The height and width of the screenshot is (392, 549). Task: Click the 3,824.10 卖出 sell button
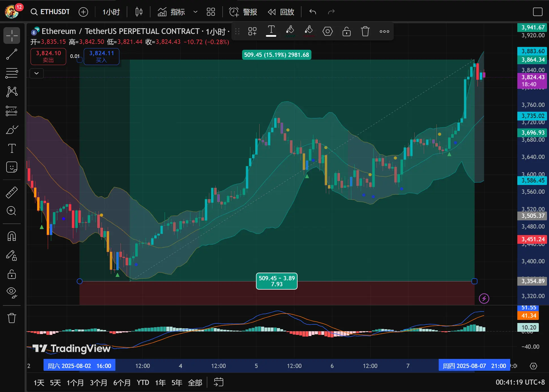tap(48, 57)
